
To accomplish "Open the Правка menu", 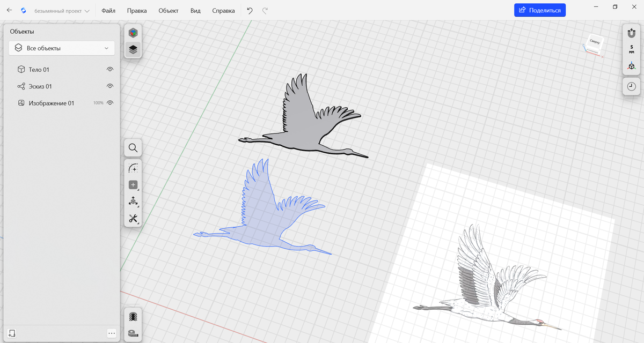I will coord(137,11).
